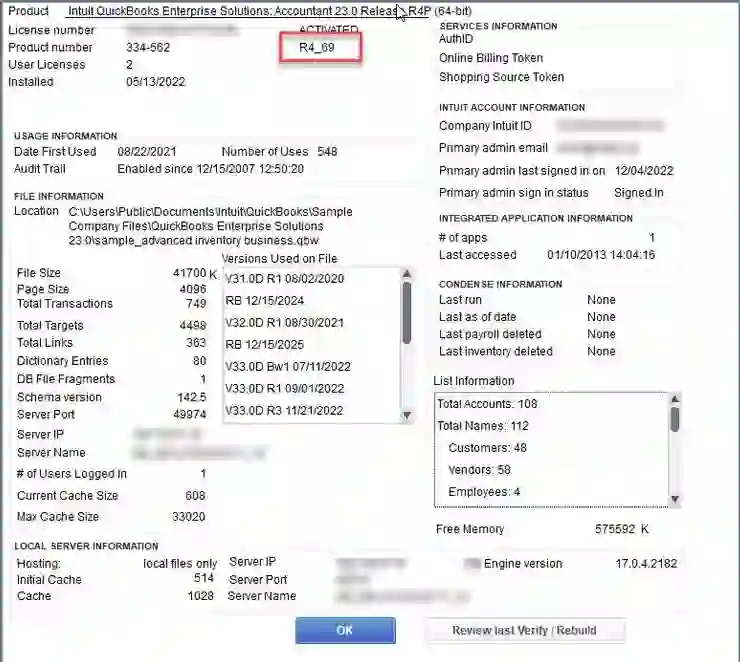Click Free Memory value 575592 K
The width and height of the screenshot is (740, 662).
pyautogui.click(x=622, y=529)
